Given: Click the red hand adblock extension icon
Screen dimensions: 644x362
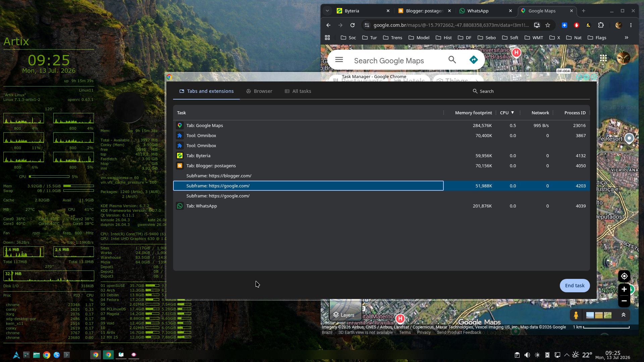Looking at the screenshot, I should coord(577,25).
